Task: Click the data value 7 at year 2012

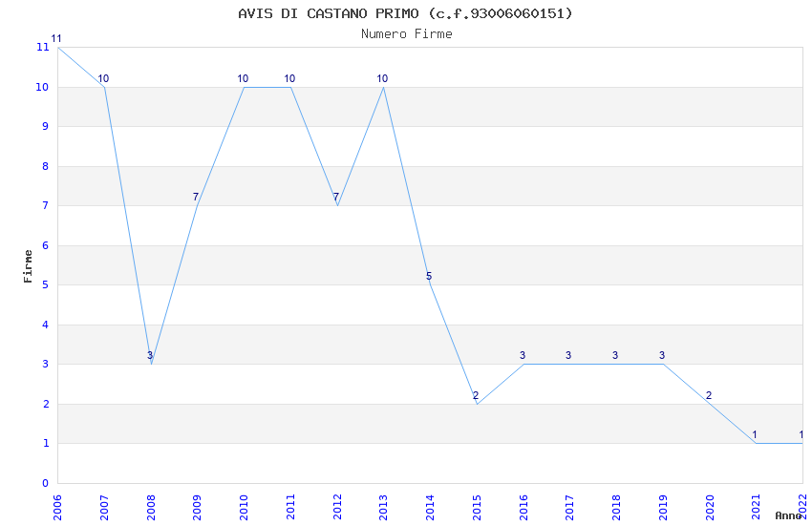Action: coord(336,197)
